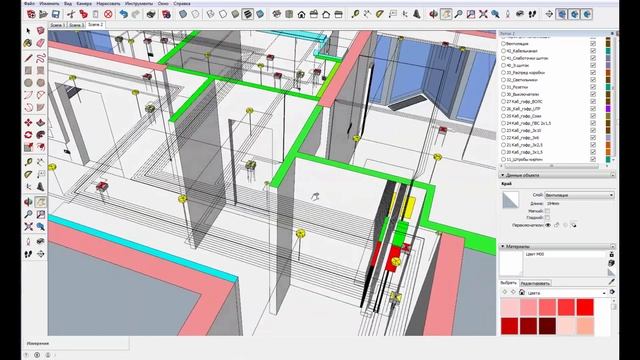Click the red circled X erase icon
The width and height of the screenshot is (640, 360).
tap(108, 14)
